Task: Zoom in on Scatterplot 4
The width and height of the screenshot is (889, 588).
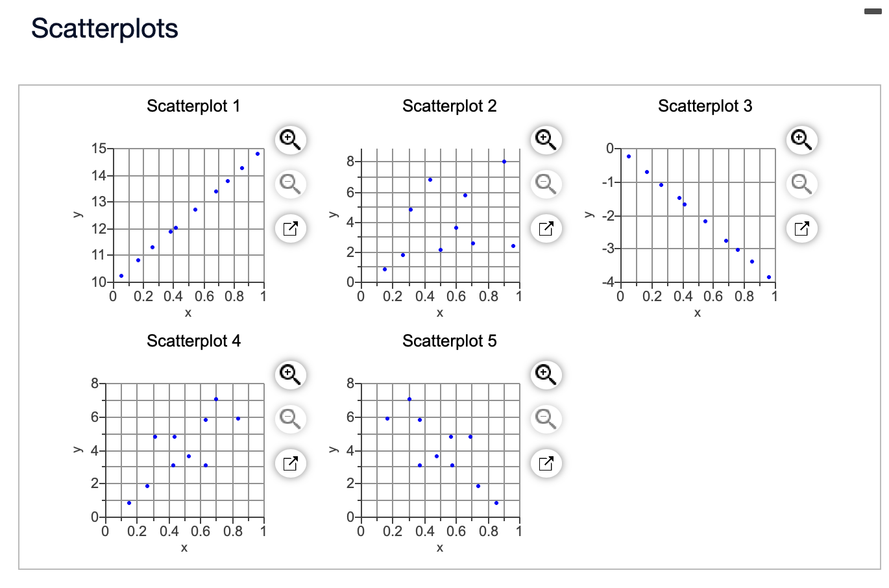Action: pyautogui.click(x=290, y=374)
